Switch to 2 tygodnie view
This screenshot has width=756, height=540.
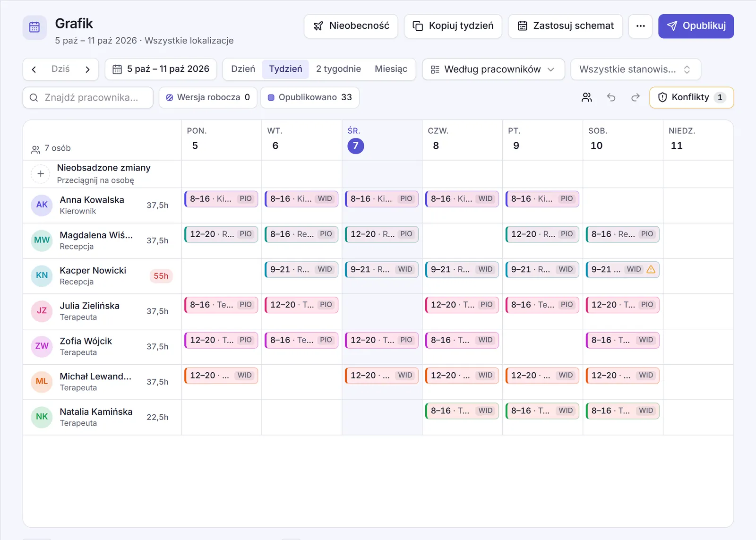pyautogui.click(x=338, y=69)
